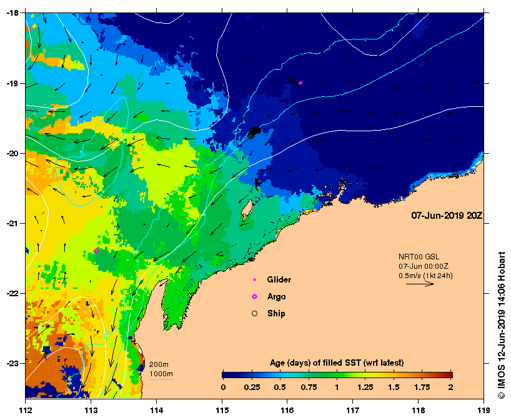Click the 'Argo' legend label
This screenshot has width=511, height=420.
[276, 297]
